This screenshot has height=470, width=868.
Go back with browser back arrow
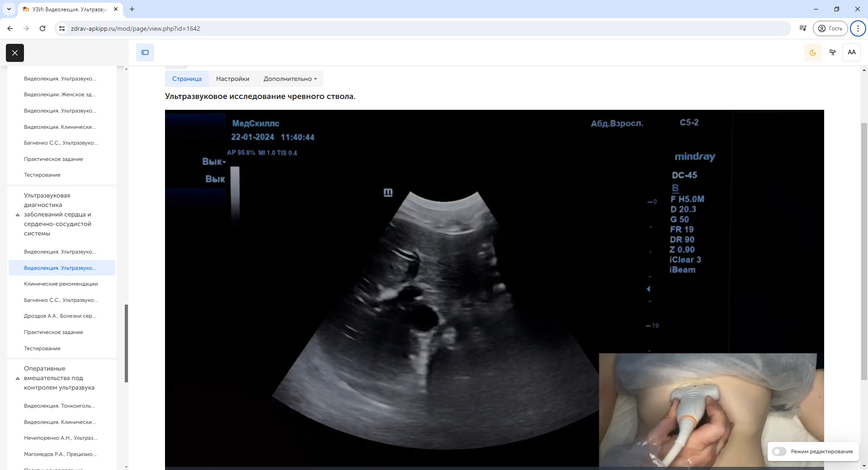(10, 28)
